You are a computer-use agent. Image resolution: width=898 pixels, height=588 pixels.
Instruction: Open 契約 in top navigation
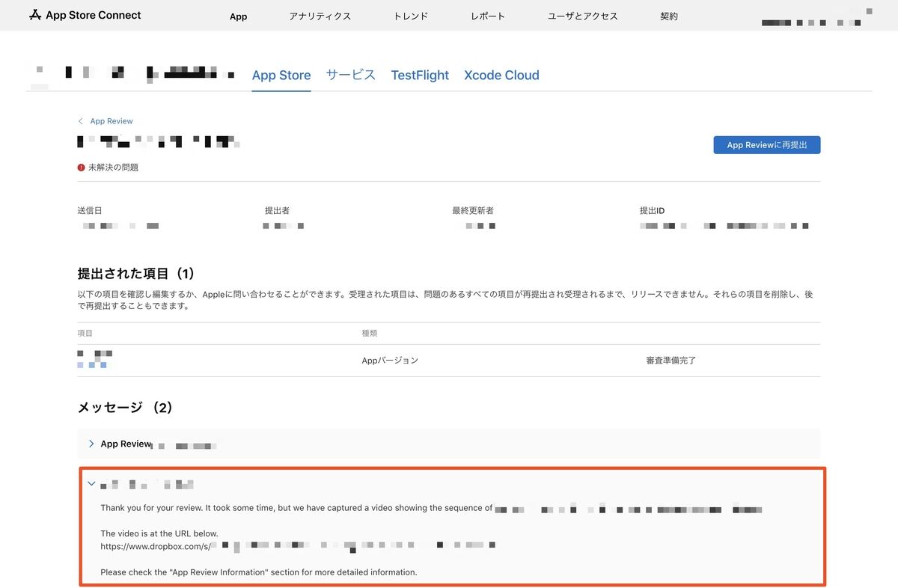669,16
